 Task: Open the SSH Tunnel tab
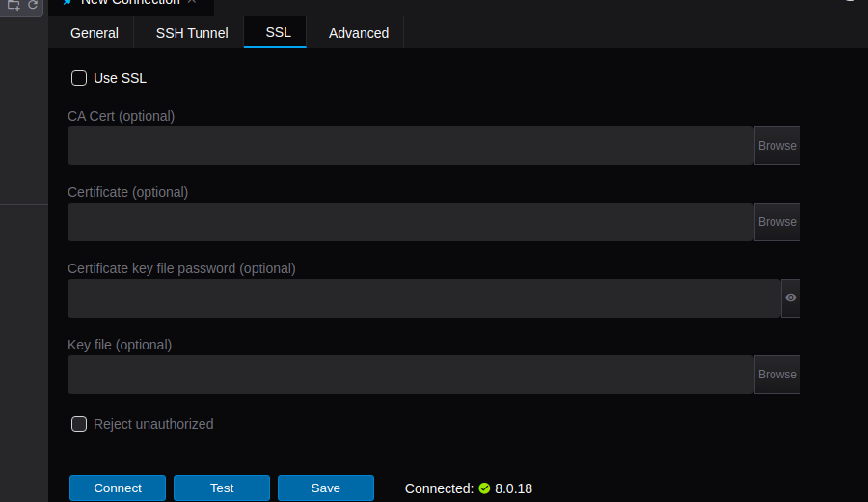pos(192,33)
